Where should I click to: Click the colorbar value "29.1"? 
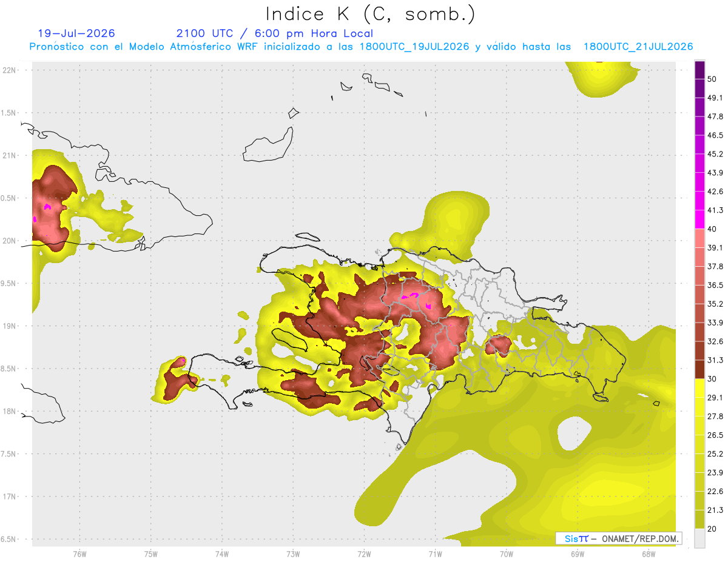point(715,398)
